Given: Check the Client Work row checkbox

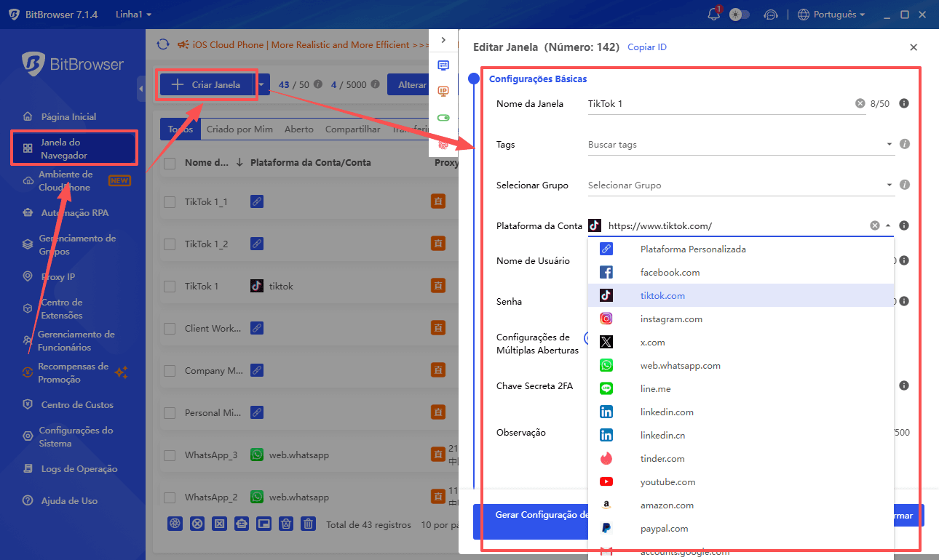Looking at the screenshot, I should tap(170, 328).
